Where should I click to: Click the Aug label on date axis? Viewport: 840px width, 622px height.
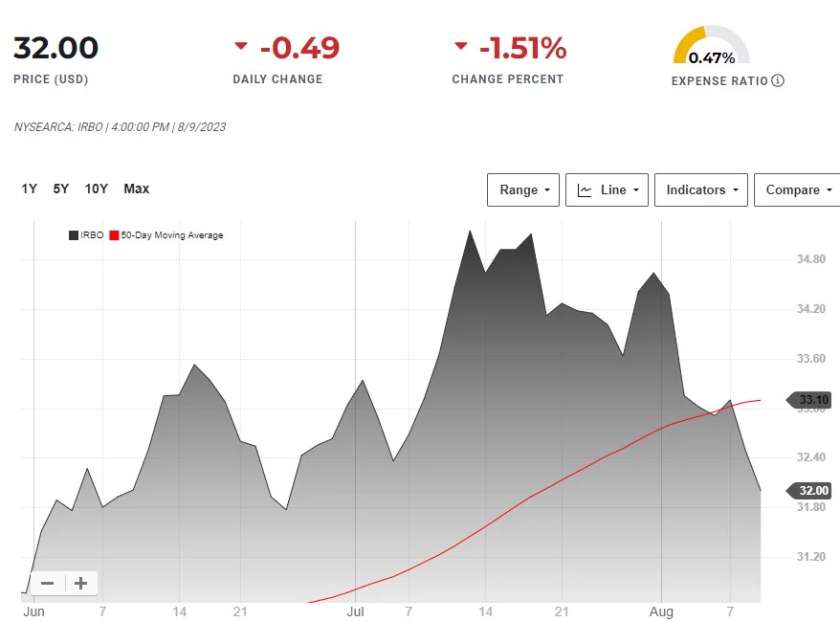pyautogui.click(x=661, y=611)
